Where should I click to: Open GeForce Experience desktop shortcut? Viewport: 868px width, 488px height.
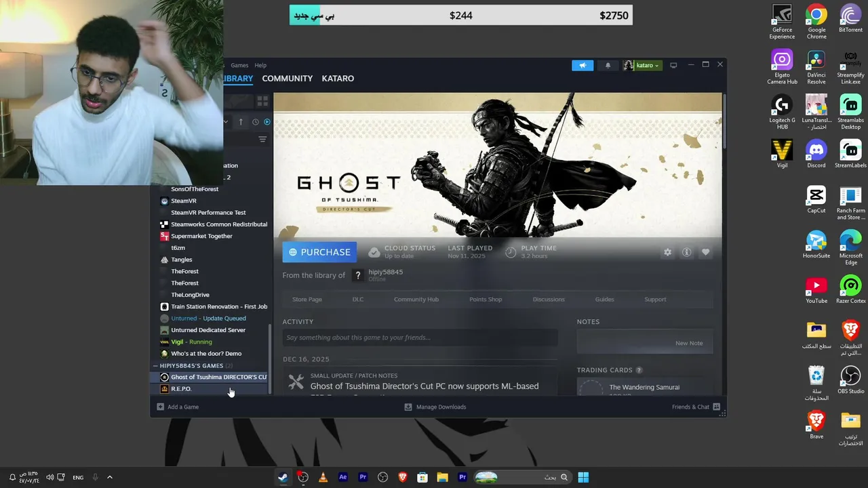pyautogui.click(x=782, y=22)
